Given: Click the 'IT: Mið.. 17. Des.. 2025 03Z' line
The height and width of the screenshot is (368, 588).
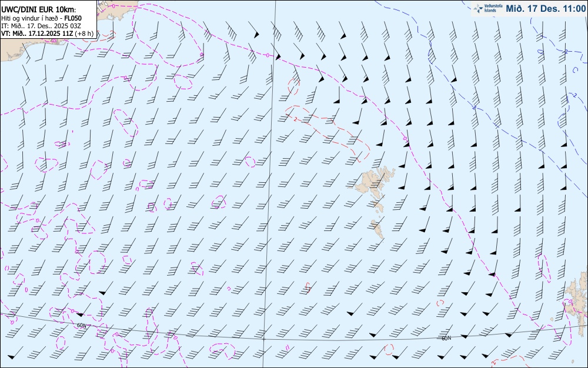Looking at the screenshot, I should (x=41, y=26).
